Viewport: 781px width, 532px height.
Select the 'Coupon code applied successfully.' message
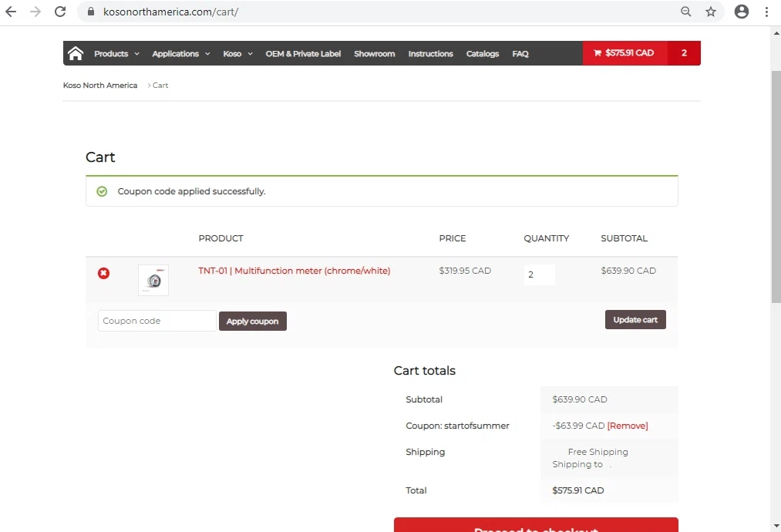tap(191, 191)
